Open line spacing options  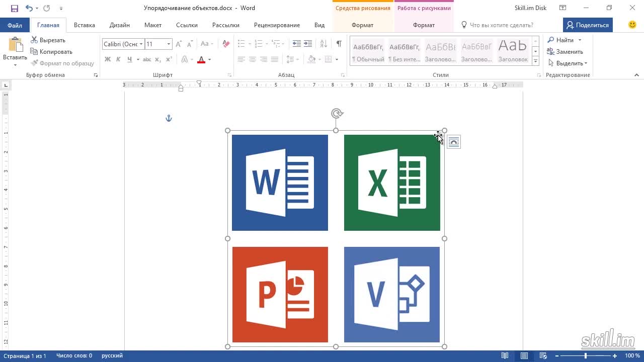(290, 59)
